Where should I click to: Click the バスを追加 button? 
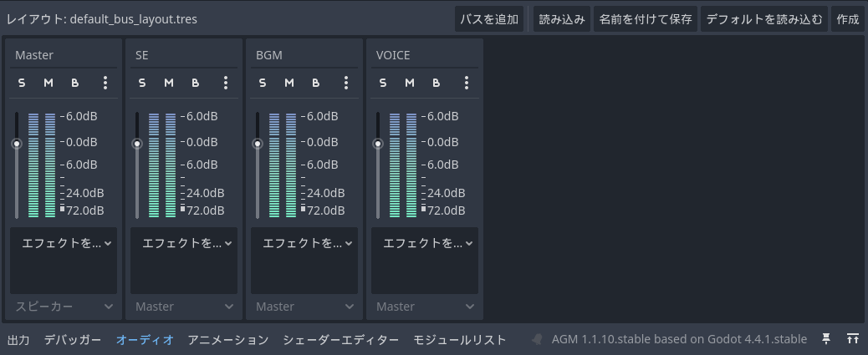tap(490, 19)
